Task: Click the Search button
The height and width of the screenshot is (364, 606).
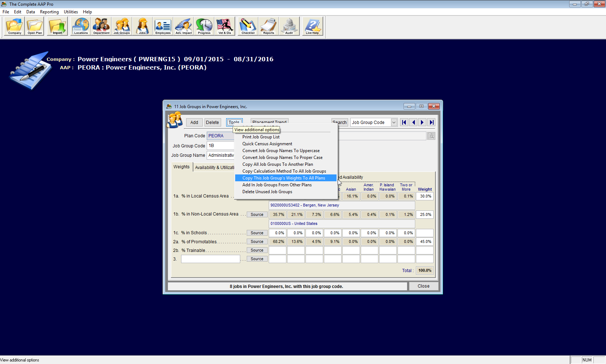Action: tap(340, 123)
